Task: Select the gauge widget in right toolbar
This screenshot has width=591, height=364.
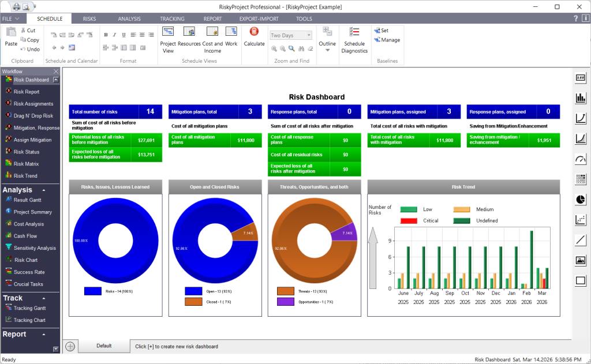Action: 581,159
